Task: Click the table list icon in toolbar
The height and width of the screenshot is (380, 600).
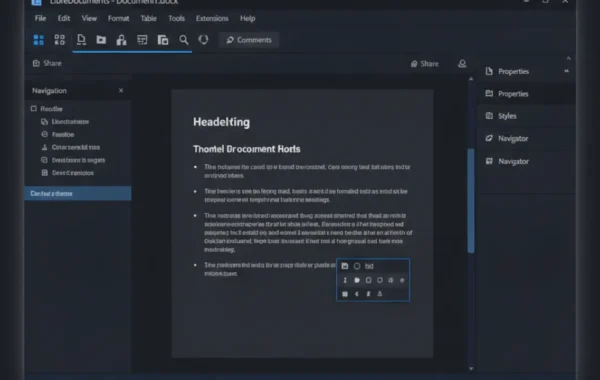Action: [142, 40]
